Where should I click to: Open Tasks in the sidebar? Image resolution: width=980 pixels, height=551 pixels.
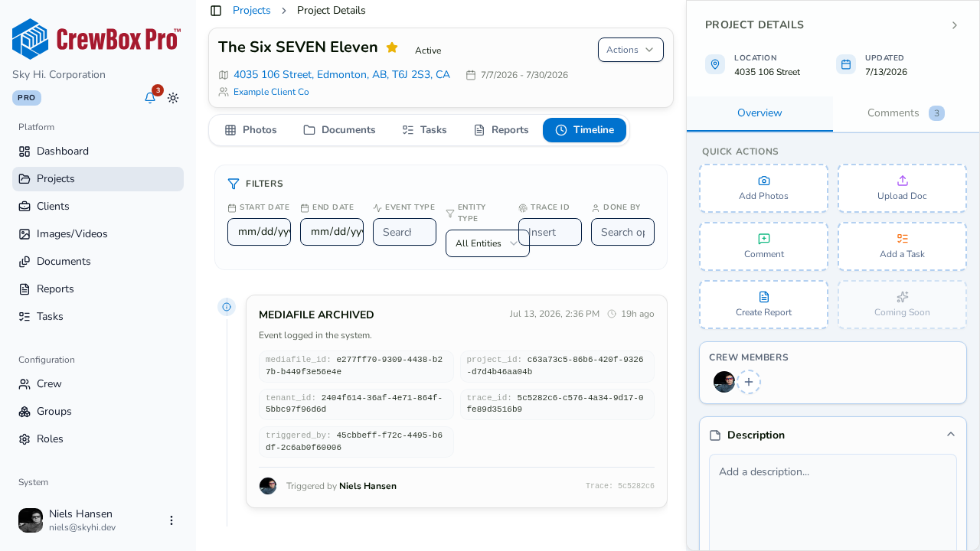(x=98, y=317)
